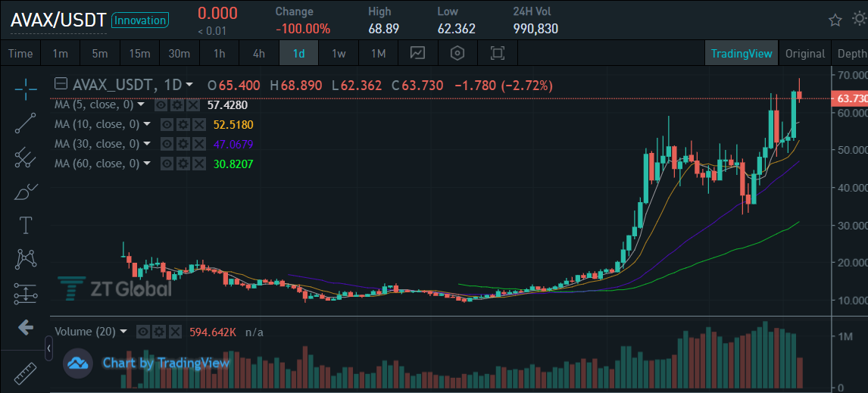Toggle visibility of MA 5 indicator

(161, 104)
